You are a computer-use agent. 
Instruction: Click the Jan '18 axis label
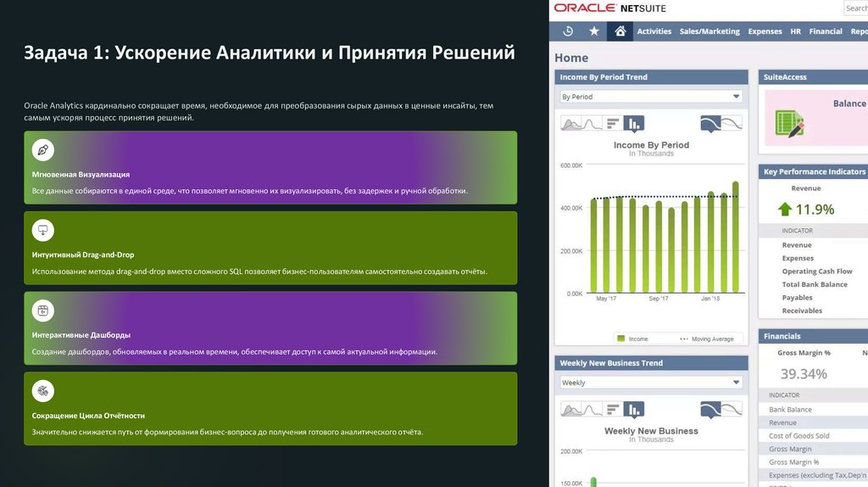click(x=710, y=298)
